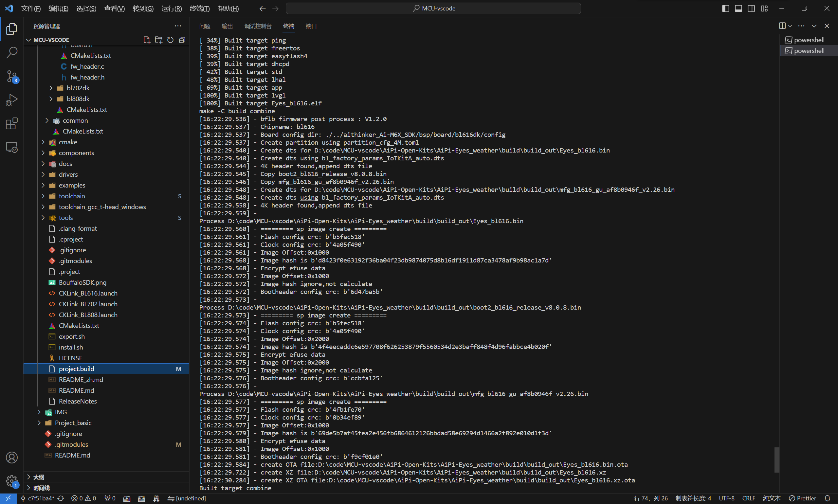Open the Accounts menu icon
The width and height of the screenshot is (838, 504).
coord(11,458)
